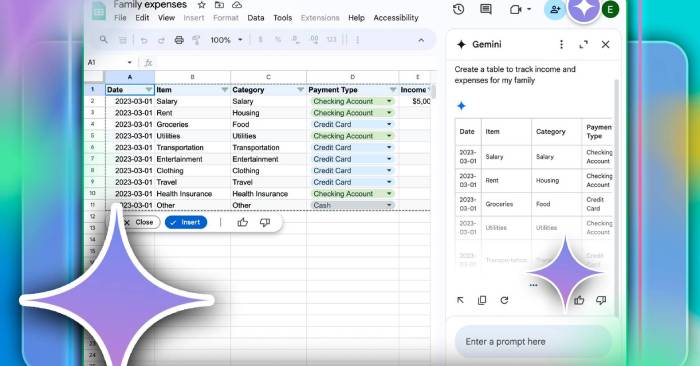The image size is (700, 366).
Task: Select the Health Insurance item cell
Action: (x=192, y=194)
